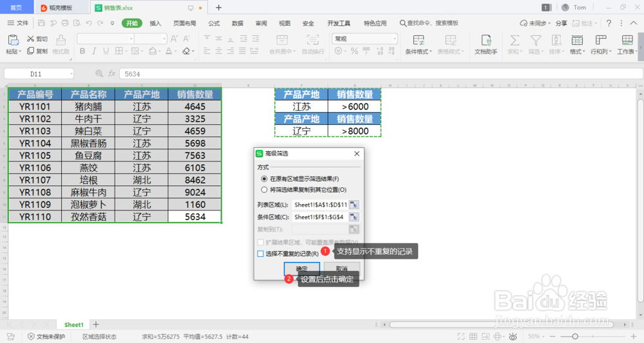The width and height of the screenshot is (644, 343).
Task: Open the 首页 home tab
Action: [16, 8]
